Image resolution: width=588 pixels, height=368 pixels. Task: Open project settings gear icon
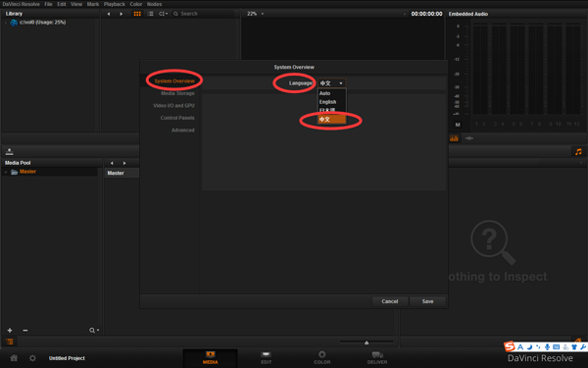32,358
